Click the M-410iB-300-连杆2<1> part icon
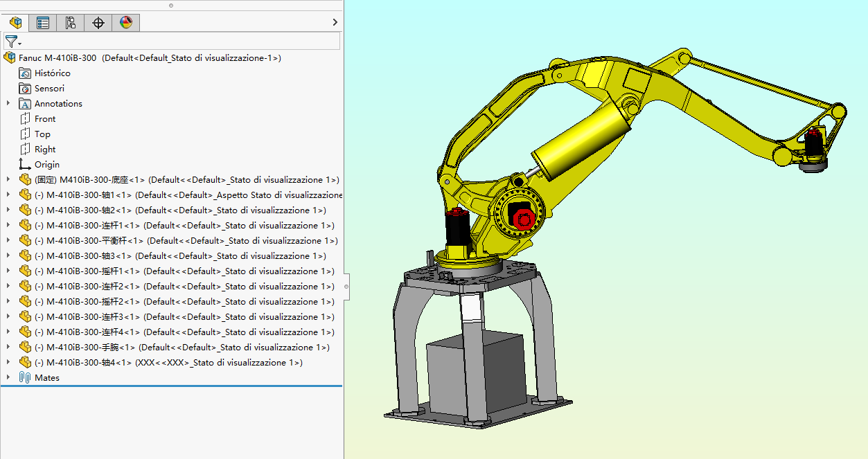This screenshot has height=459, width=868. [25, 287]
